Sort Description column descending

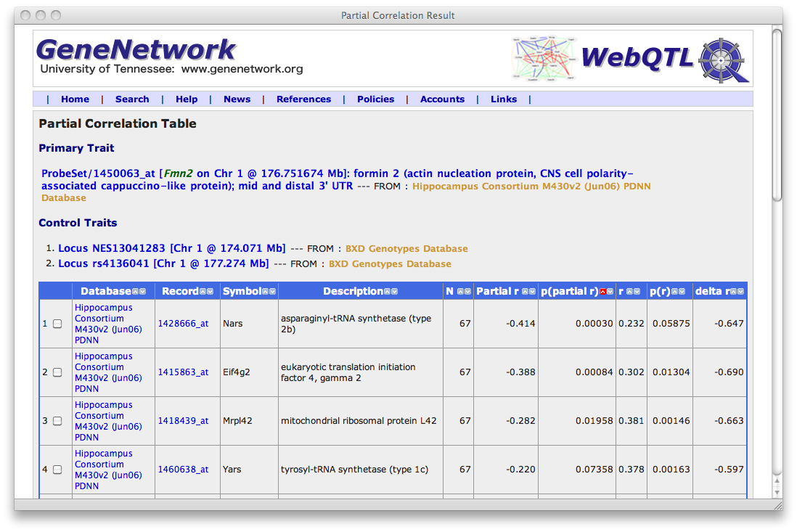tap(394, 292)
